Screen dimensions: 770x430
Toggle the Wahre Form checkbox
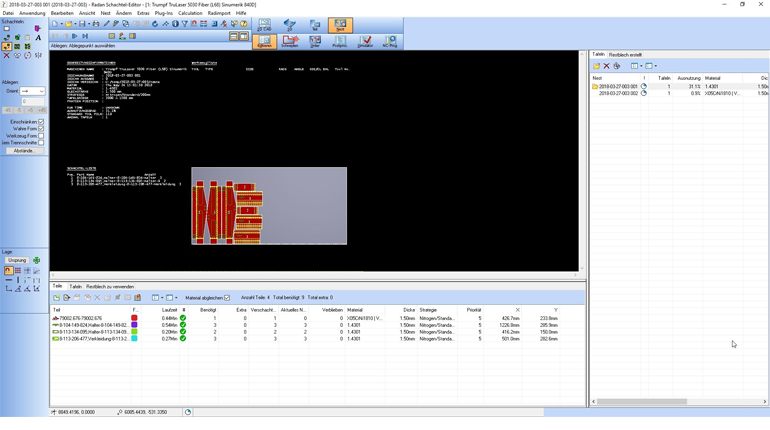click(x=41, y=129)
